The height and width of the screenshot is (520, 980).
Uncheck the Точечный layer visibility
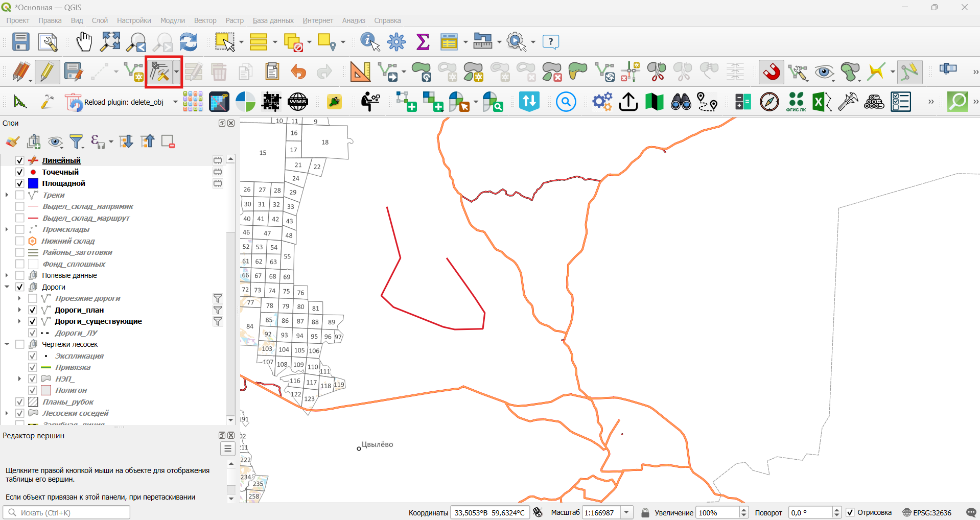(20, 172)
